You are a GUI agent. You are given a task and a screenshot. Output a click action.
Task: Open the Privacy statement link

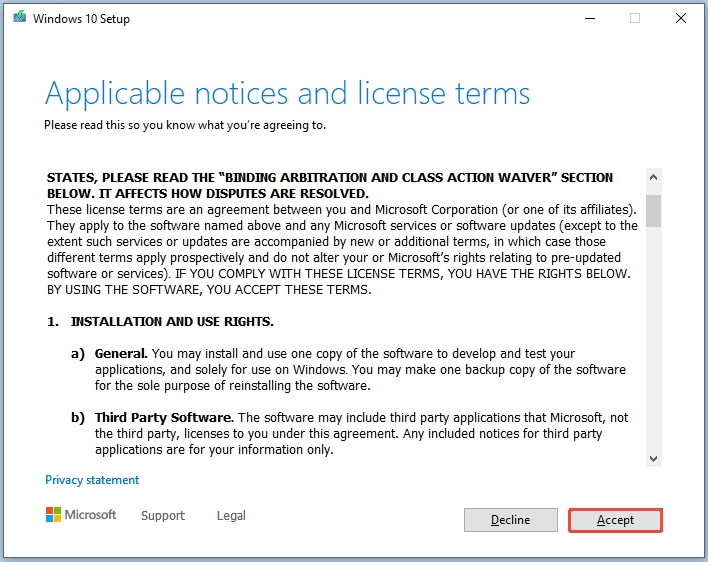(x=92, y=480)
